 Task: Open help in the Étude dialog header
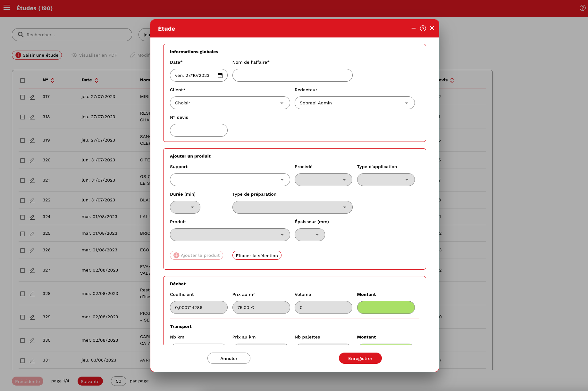click(423, 28)
